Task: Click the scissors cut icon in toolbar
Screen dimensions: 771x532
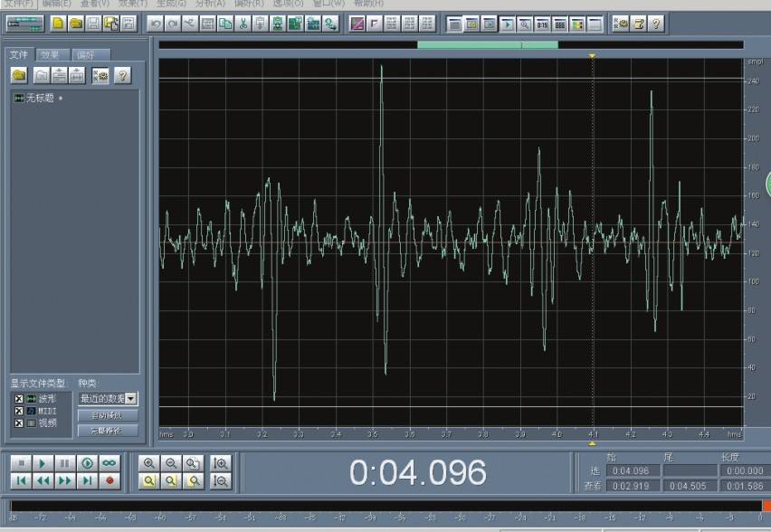Action: click(243, 23)
